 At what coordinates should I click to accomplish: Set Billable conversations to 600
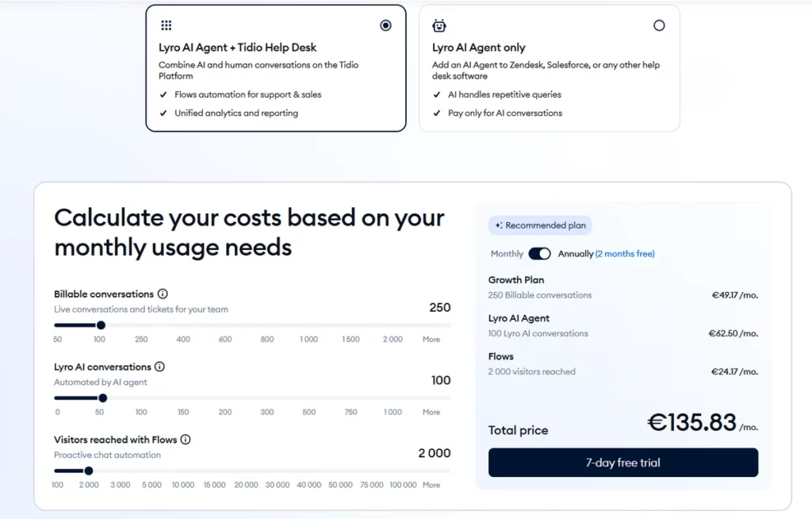click(x=225, y=339)
